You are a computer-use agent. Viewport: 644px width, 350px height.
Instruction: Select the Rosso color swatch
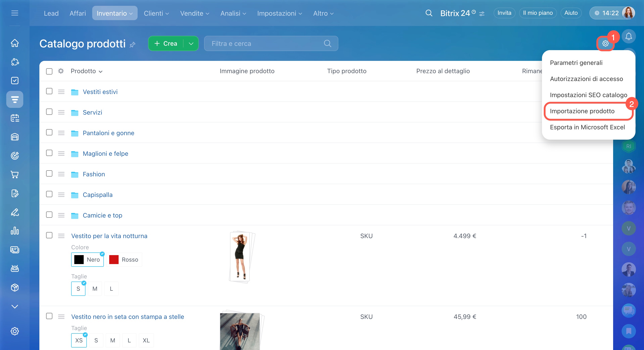(x=124, y=260)
